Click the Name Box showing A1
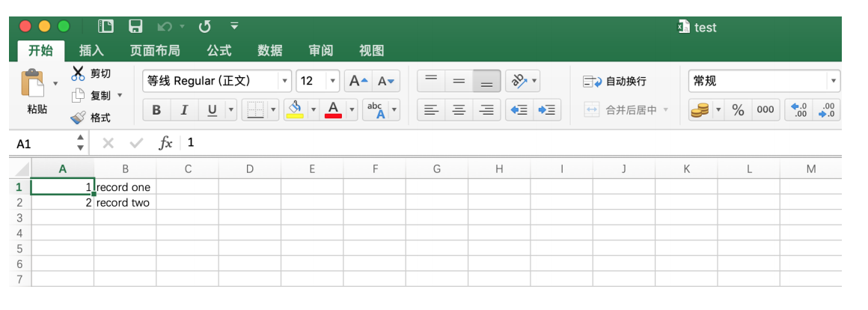Screen dimensions: 868x310 tap(43, 144)
